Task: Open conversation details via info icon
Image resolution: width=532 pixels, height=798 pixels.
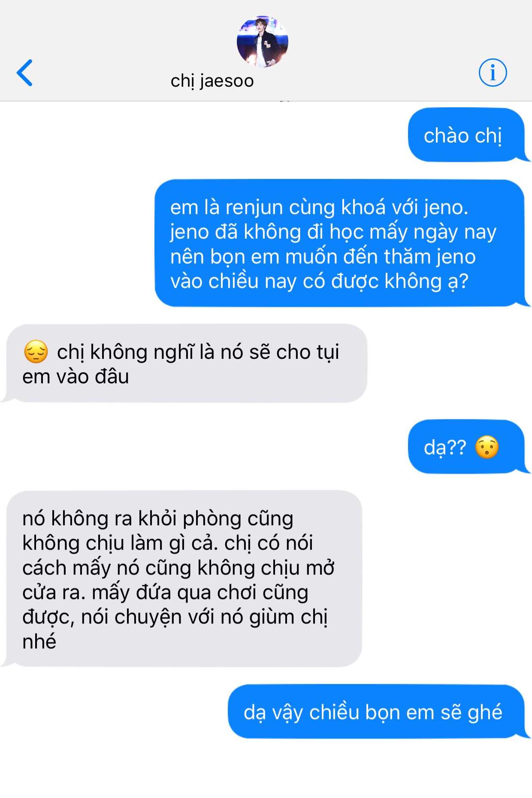Action: (493, 73)
